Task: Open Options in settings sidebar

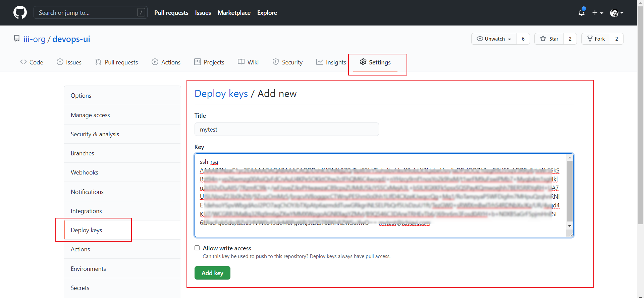Action: coord(122,96)
